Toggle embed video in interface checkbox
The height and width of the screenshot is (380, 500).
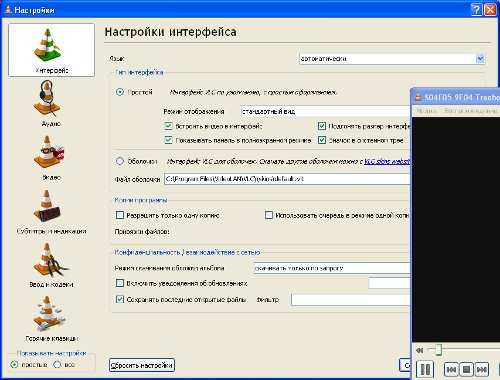click(168, 126)
